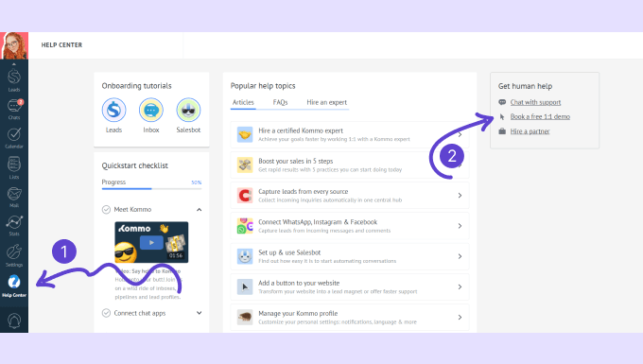This screenshot has width=643, height=364.
Task: Collapse sidebar using small up arrow
Action: coord(14,64)
